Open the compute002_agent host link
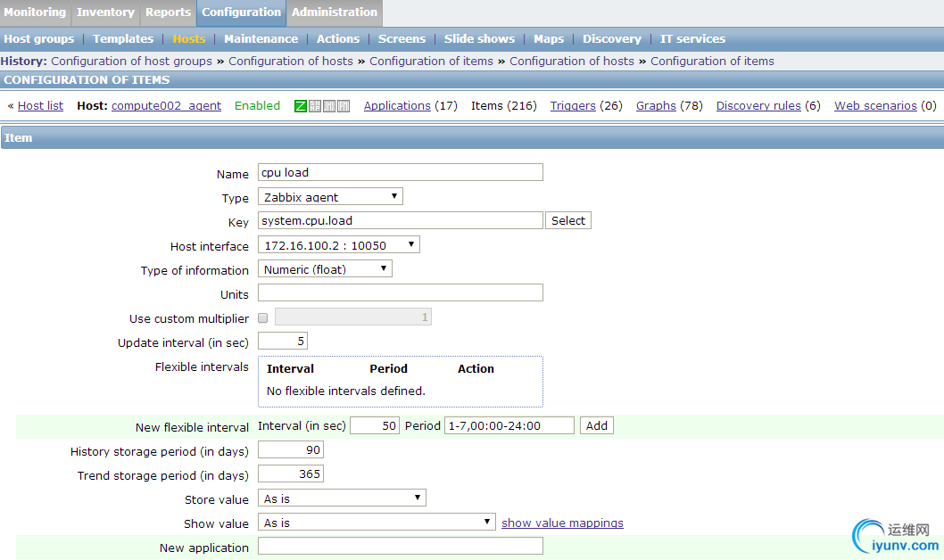The image size is (944, 560). (x=166, y=106)
